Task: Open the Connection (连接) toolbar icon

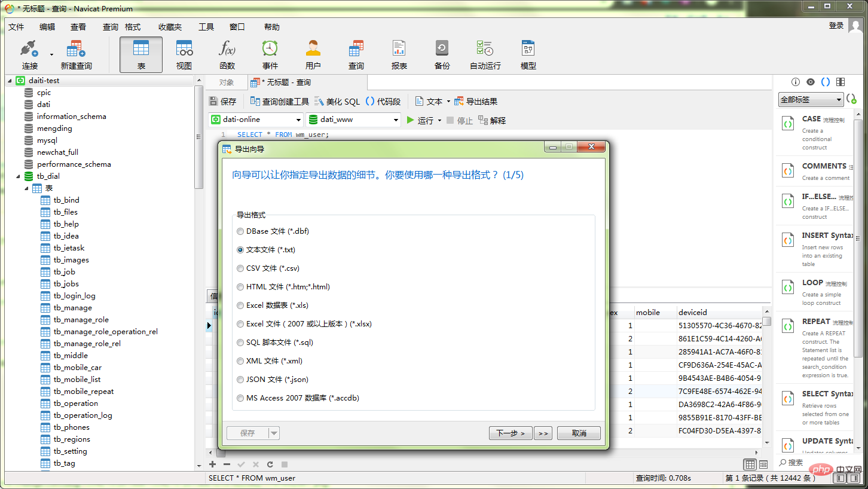Action: pyautogui.click(x=30, y=55)
